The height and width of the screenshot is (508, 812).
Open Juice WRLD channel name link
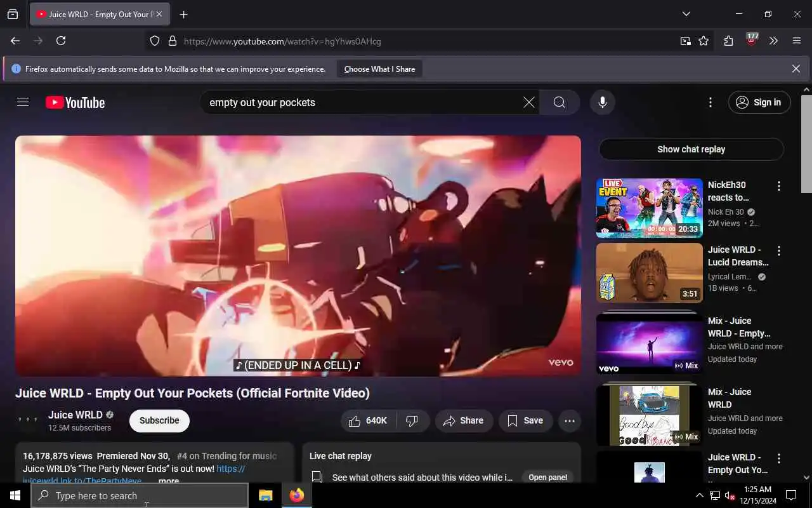[75, 415]
